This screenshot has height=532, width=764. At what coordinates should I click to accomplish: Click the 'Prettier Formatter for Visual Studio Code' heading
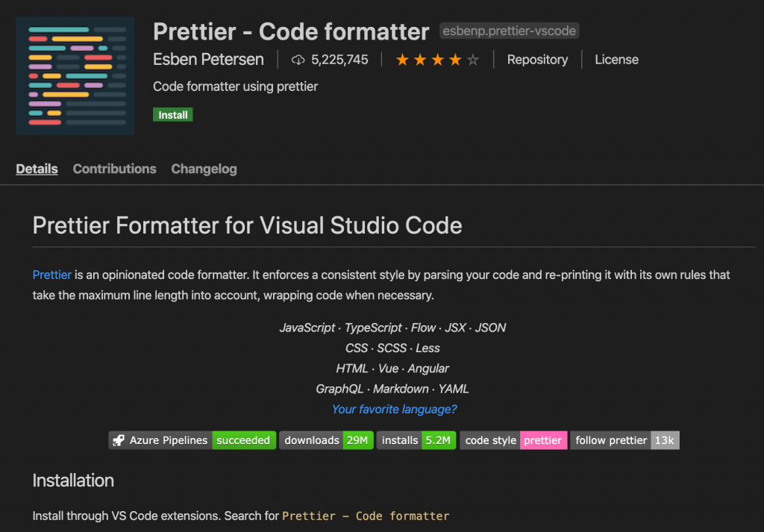click(247, 225)
